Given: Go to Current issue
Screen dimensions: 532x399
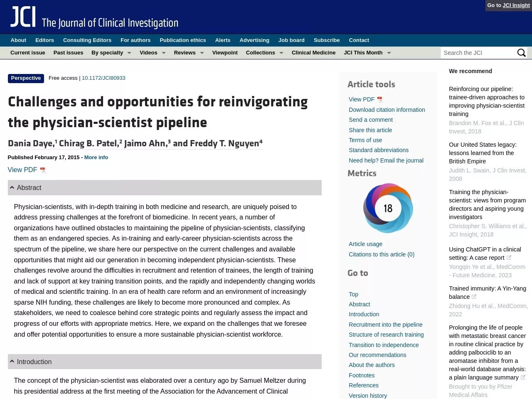Looking at the screenshot, I should tap(28, 53).
